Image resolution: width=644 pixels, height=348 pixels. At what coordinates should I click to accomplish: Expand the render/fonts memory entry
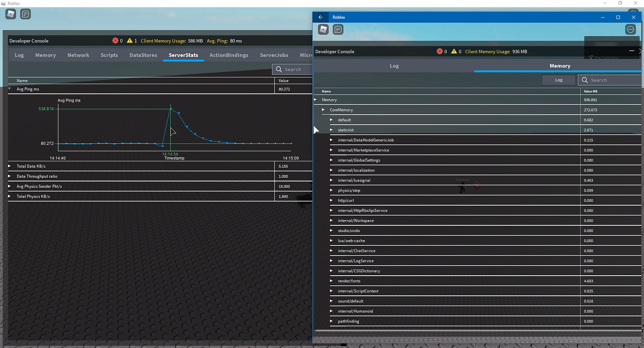(331, 281)
